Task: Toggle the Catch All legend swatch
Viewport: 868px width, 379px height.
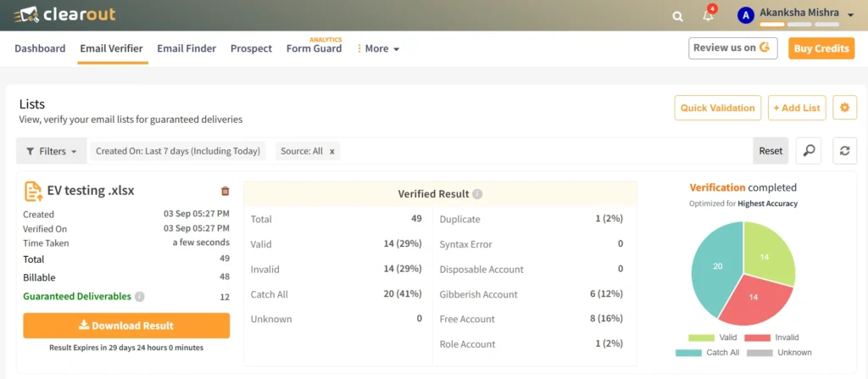Action: pos(688,353)
